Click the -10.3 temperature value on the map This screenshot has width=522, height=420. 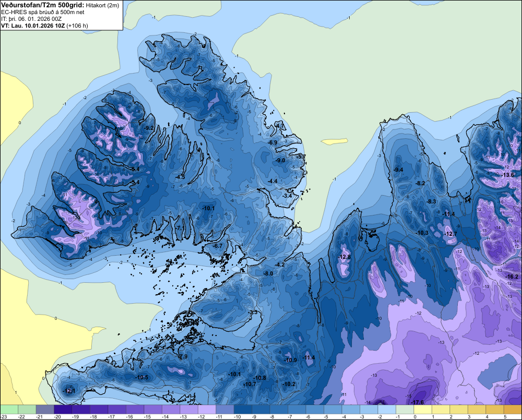422,233
